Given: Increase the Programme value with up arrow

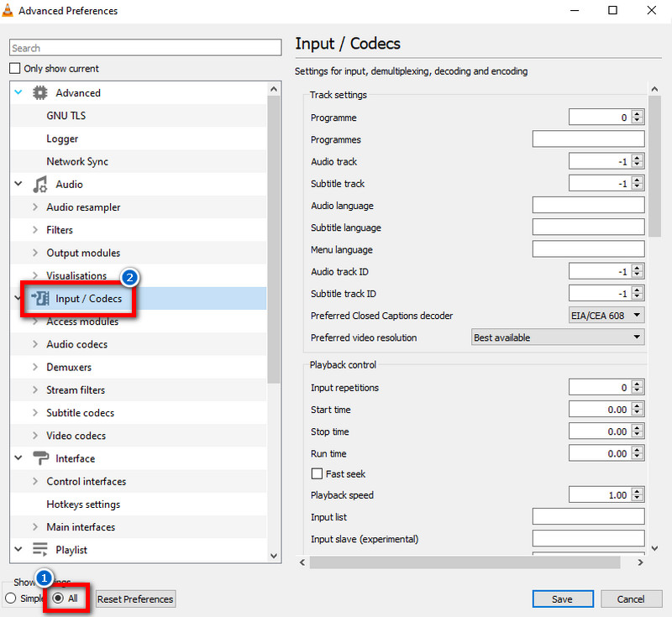Looking at the screenshot, I should [x=638, y=113].
